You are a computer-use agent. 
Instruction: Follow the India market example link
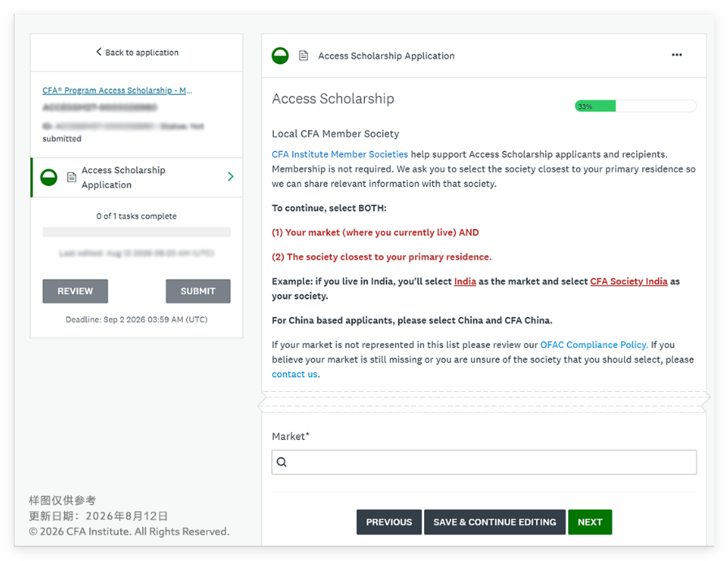pyautogui.click(x=465, y=281)
